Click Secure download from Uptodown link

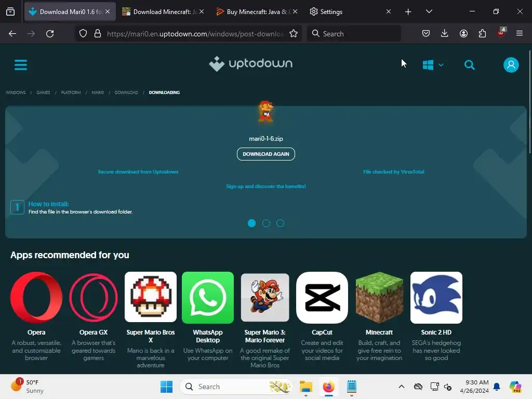(x=138, y=172)
